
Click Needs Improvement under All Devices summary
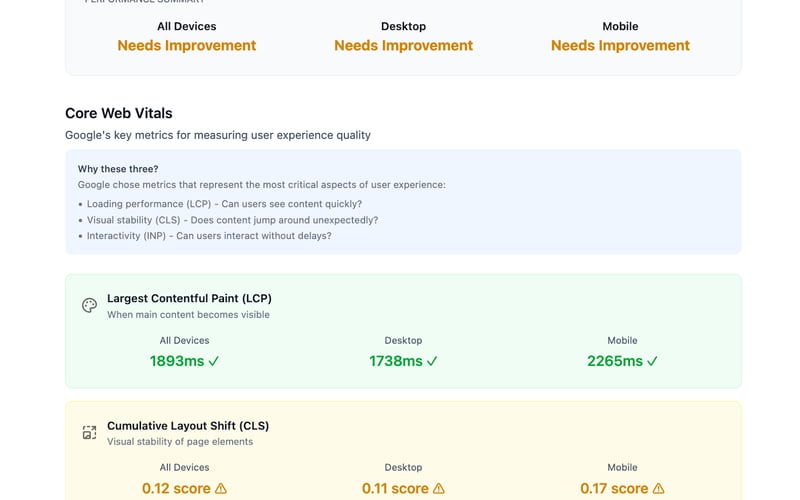click(x=187, y=45)
